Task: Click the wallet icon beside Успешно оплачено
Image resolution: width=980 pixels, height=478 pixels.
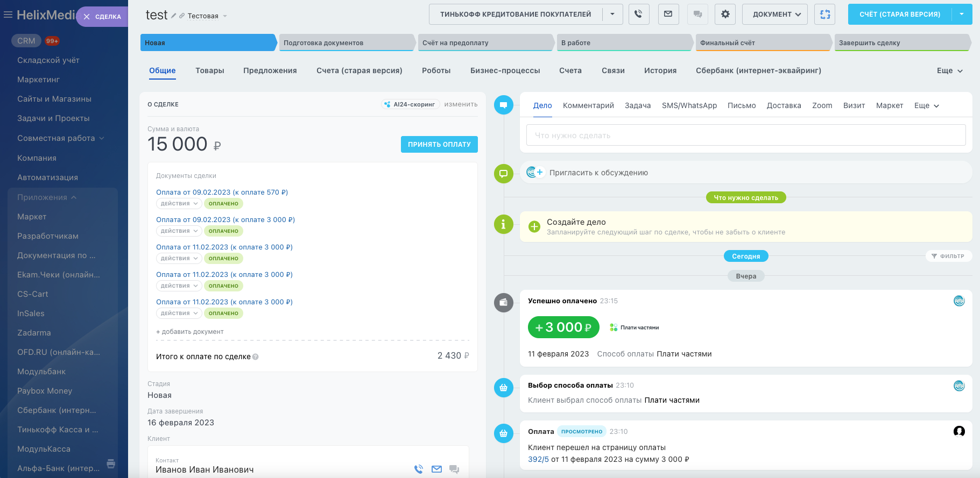Action: 504,302
